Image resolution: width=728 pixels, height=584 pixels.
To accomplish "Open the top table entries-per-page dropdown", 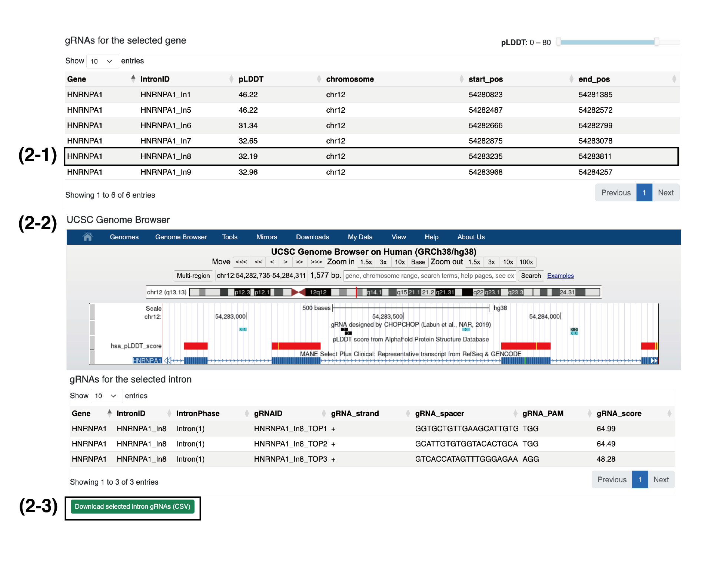I will point(102,61).
